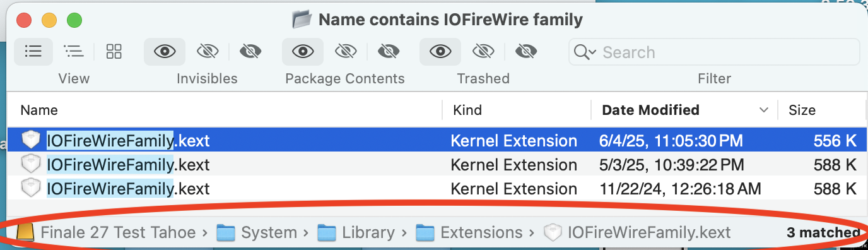The image size is (868, 250).
Task: Select the dark slashed eye under Trashed
Action: (x=526, y=52)
